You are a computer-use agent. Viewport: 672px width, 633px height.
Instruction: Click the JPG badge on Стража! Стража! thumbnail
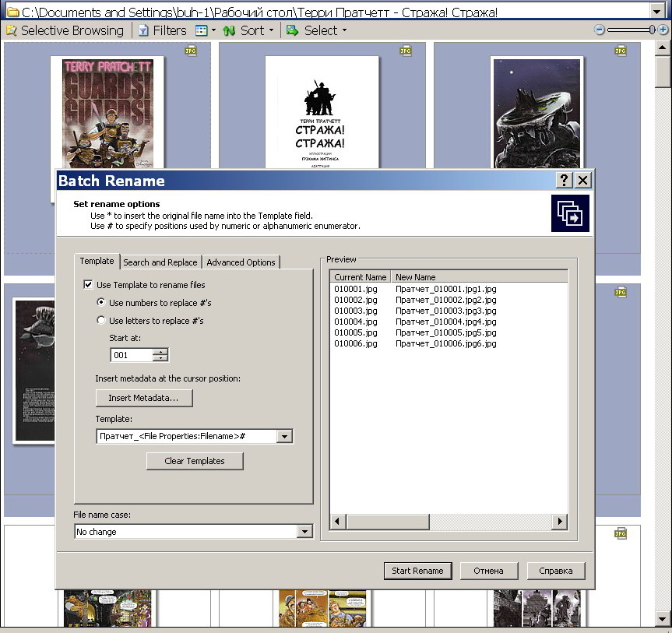pos(406,51)
